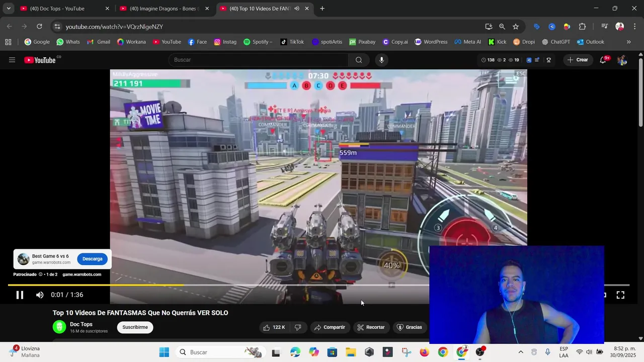Open Gmail bookmark
This screenshot has height=362, width=644.
(x=99, y=42)
